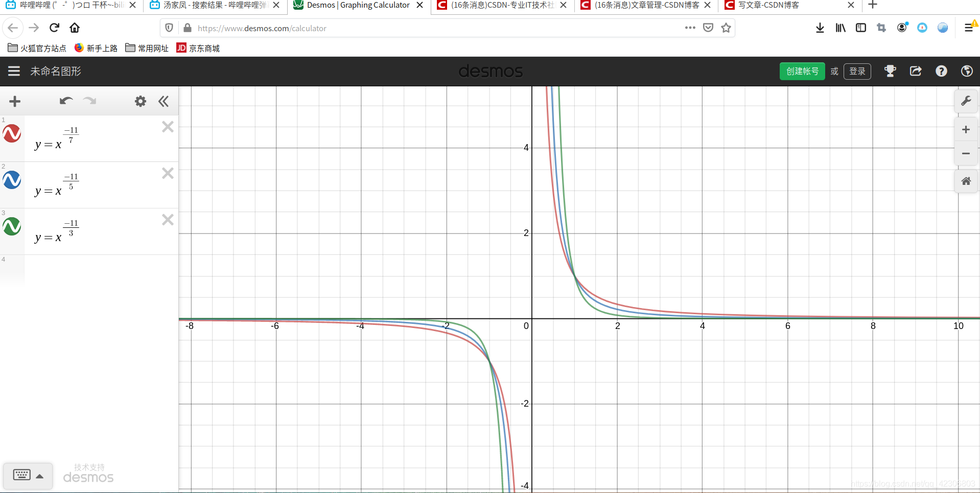980x493 pixels.
Task: Go to browser home page
Action: point(75,28)
